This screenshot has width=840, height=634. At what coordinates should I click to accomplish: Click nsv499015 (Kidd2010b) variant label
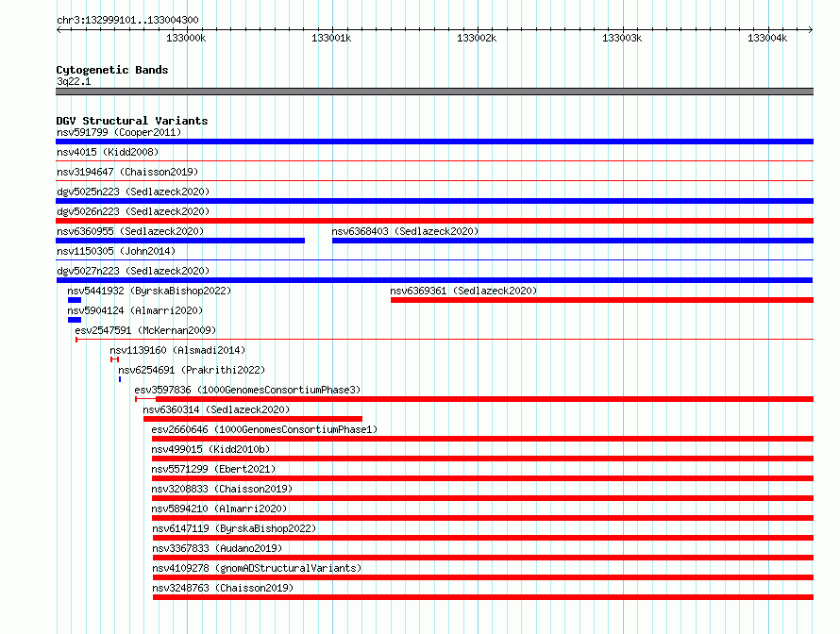pyautogui.click(x=210, y=449)
